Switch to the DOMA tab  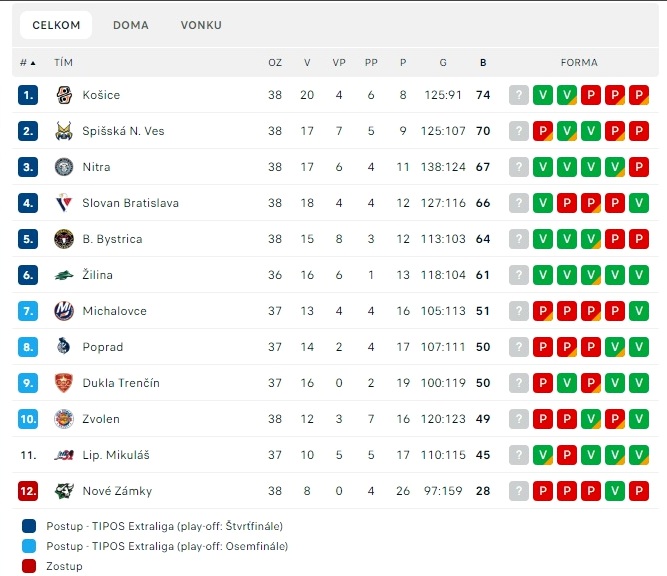pyautogui.click(x=131, y=25)
